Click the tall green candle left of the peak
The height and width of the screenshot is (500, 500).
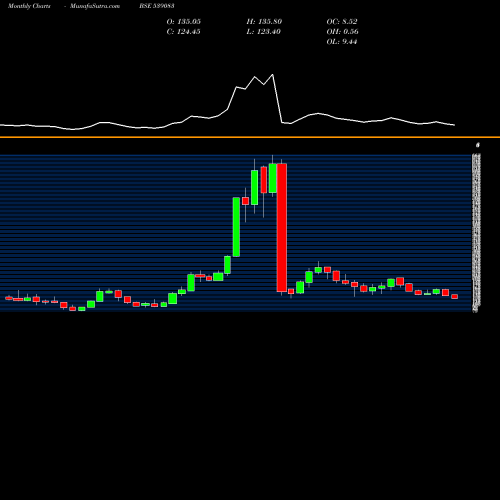(236, 227)
